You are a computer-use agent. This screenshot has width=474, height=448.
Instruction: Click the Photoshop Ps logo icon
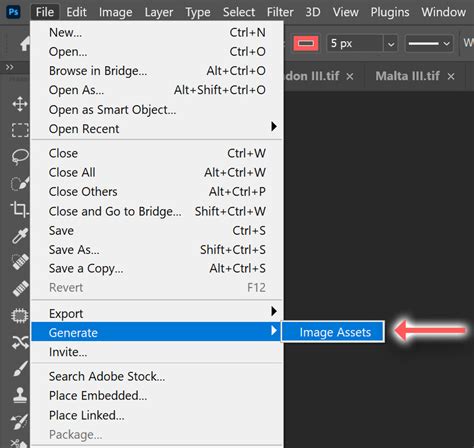13,12
